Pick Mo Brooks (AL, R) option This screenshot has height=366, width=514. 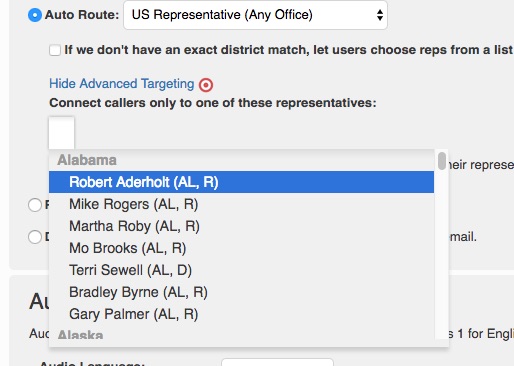coord(241,248)
